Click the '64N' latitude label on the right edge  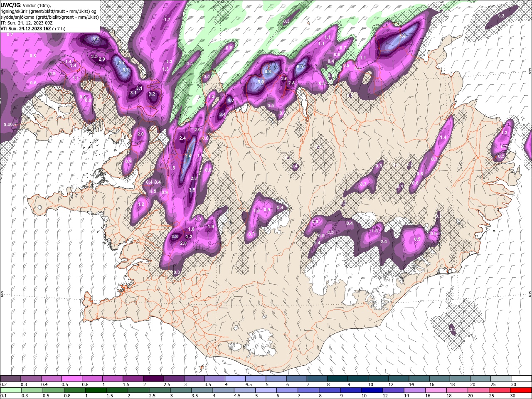(530, 294)
